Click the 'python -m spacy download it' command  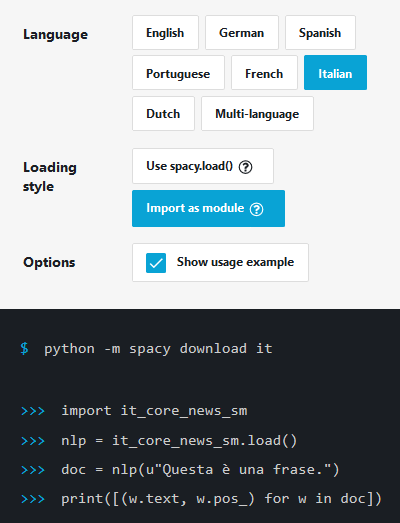158,349
